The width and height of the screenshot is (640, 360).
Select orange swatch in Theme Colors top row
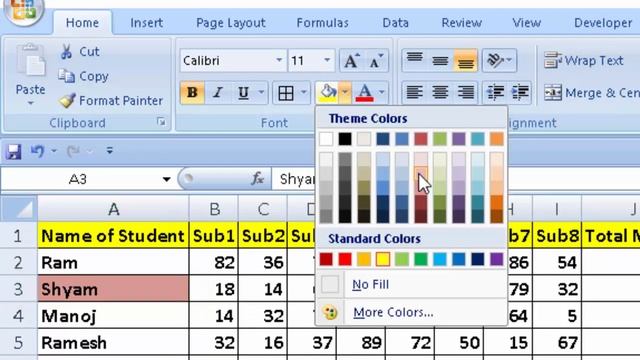click(x=497, y=139)
